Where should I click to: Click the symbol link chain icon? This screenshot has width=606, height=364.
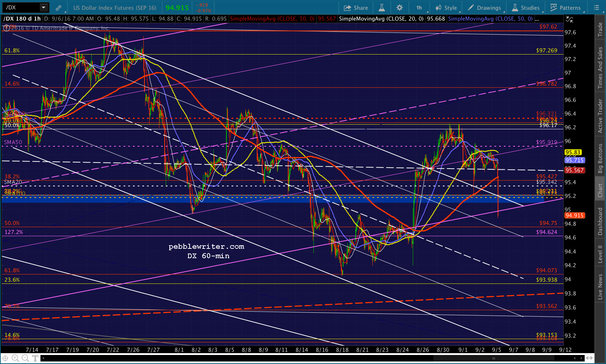pos(58,8)
